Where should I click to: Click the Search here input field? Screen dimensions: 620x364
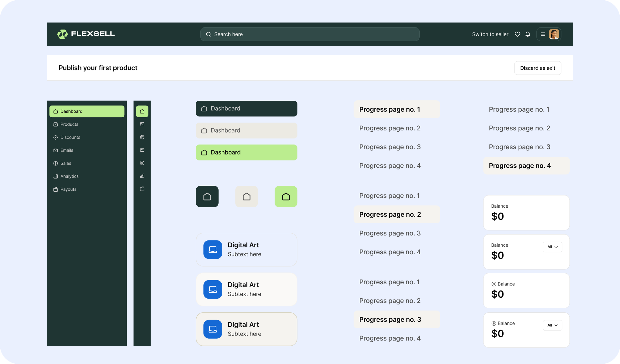tap(310, 34)
